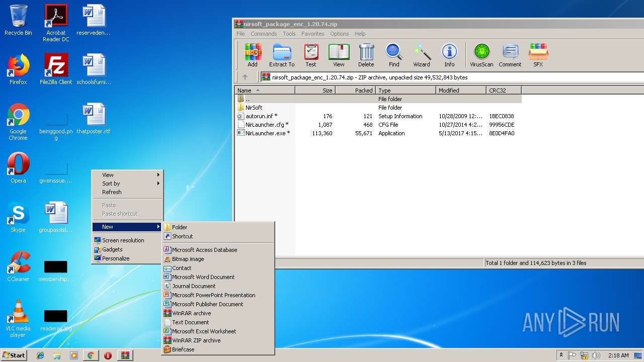Create new Microsoft Publisher Document
644x362 pixels.
pos(218,304)
